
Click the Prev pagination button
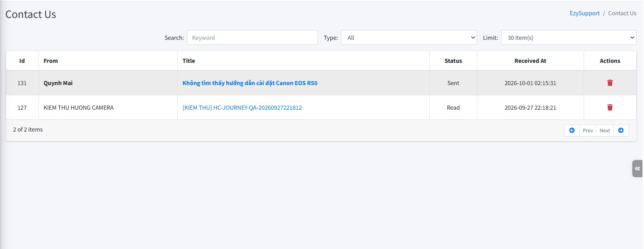point(588,130)
